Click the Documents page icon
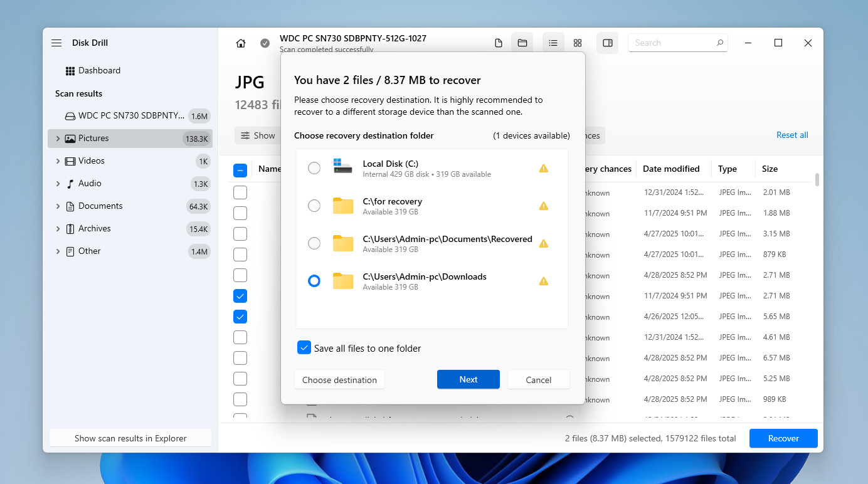This screenshot has height=484, width=868. pyautogui.click(x=70, y=206)
